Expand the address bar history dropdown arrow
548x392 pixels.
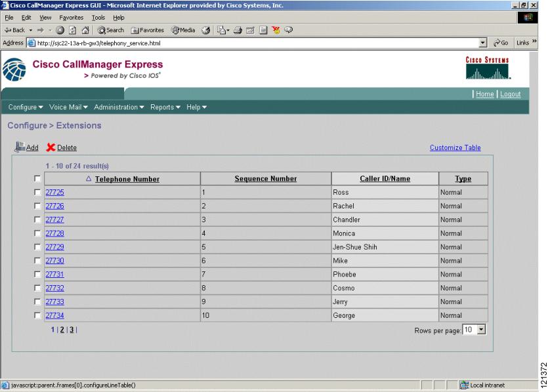(x=482, y=43)
